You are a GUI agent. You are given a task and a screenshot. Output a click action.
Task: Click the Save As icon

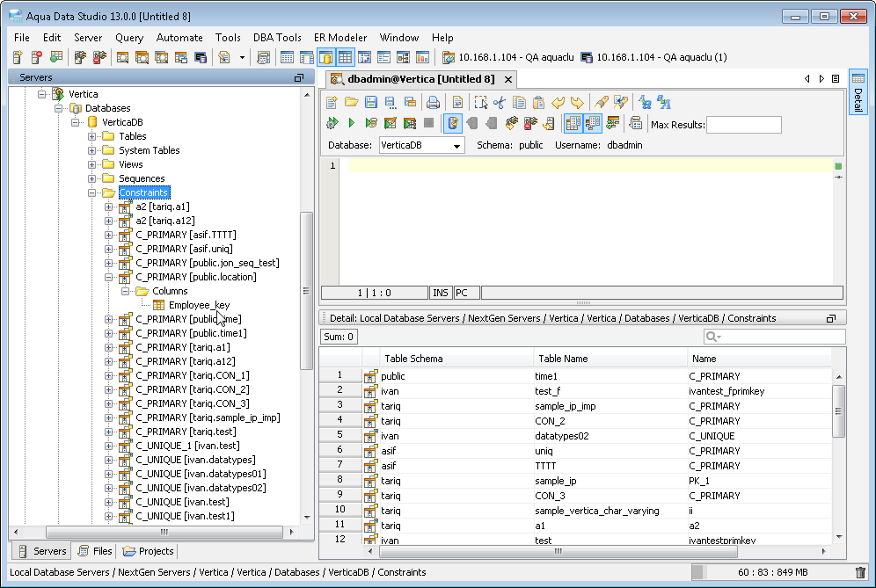(391, 102)
